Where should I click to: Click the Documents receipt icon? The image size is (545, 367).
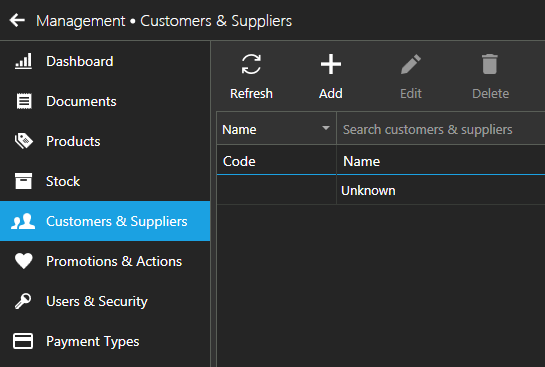pyautogui.click(x=24, y=101)
